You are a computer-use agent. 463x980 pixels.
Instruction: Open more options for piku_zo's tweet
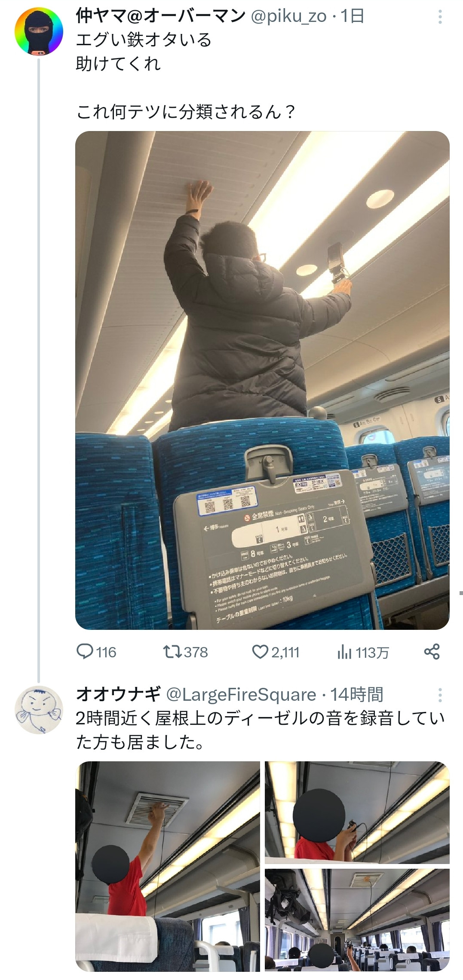pyautogui.click(x=440, y=17)
